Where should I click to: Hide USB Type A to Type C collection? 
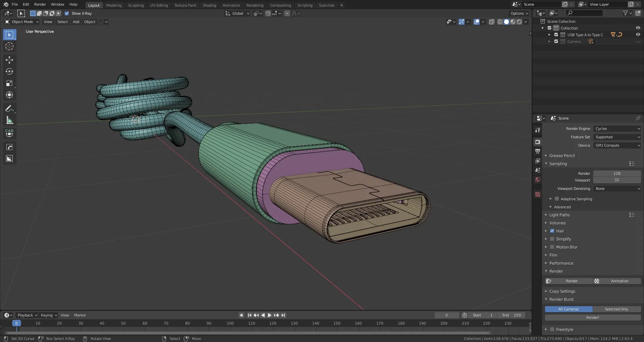(638, 35)
